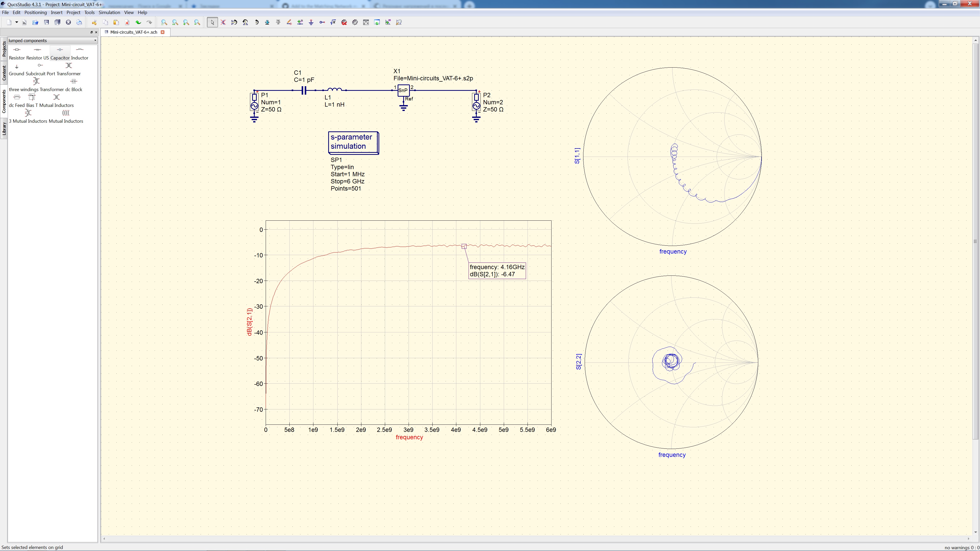Open the lumped components dropdown
The width and height of the screenshot is (980, 551).
point(53,40)
